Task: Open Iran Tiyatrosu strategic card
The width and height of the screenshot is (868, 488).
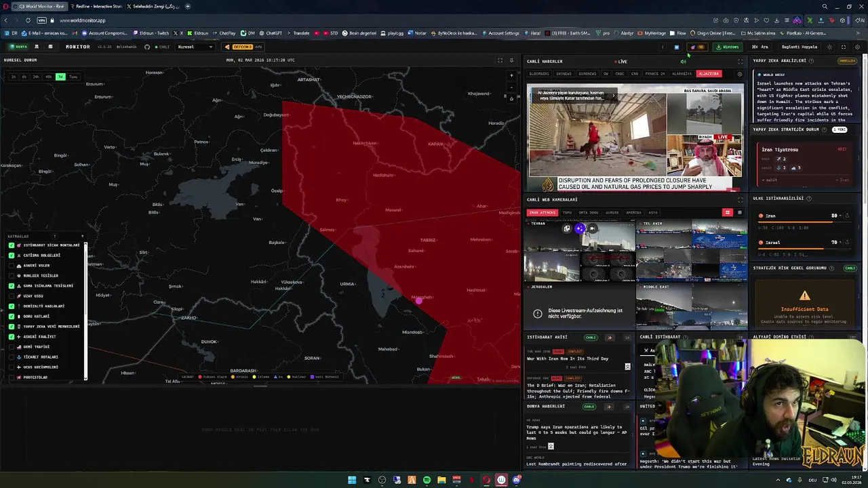Action: (x=804, y=163)
